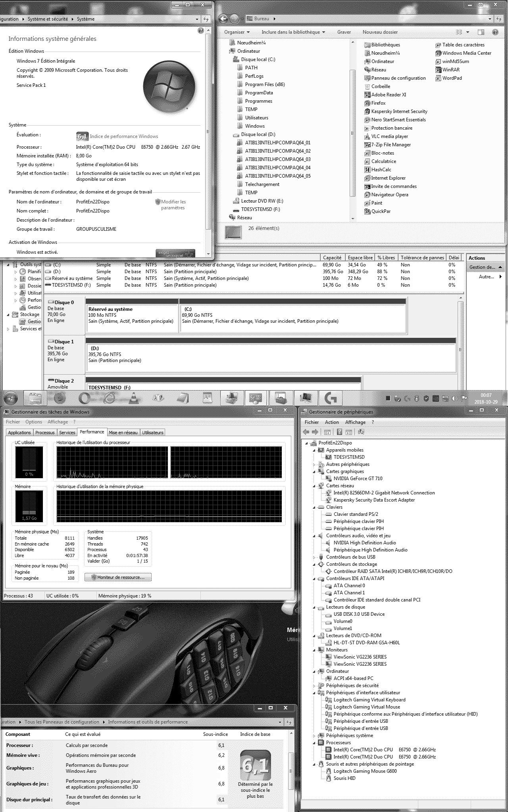This screenshot has width=508, height=812.
Task: Click the Device Manager back arrow toolbar icon
Action: click(x=306, y=432)
